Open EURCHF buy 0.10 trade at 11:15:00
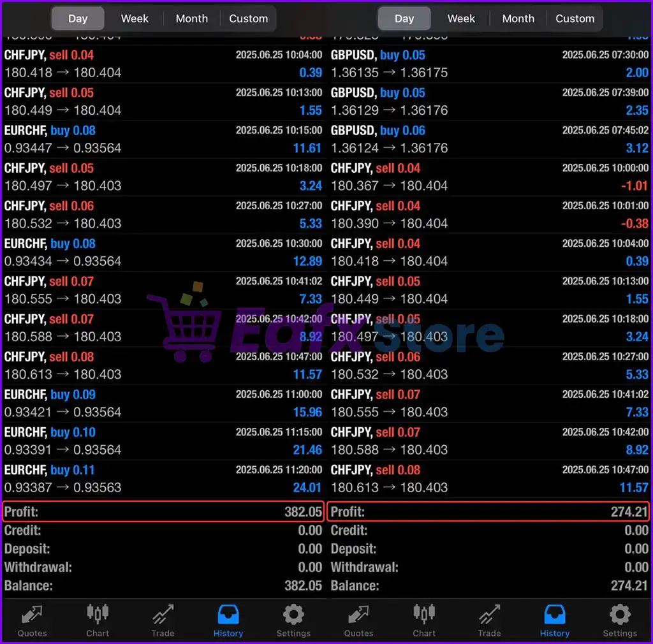This screenshot has height=644, width=653. click(163, 441)
